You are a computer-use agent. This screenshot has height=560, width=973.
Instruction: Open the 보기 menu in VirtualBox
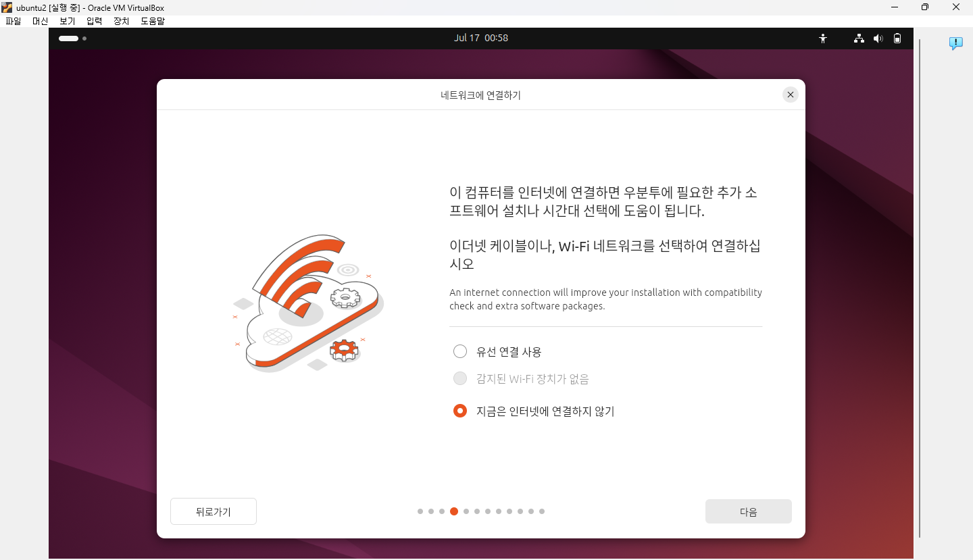(68, 21)
